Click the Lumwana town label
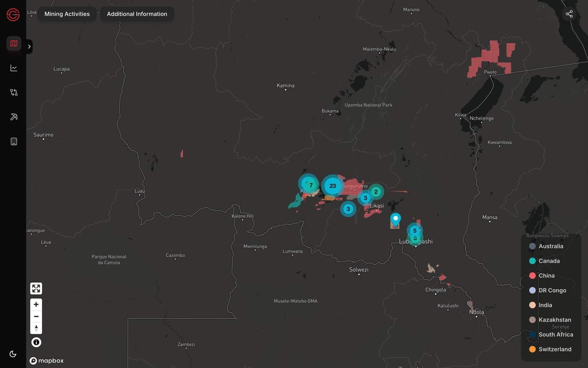This screenshot has height=368, width=588. [x=293, y=251]
